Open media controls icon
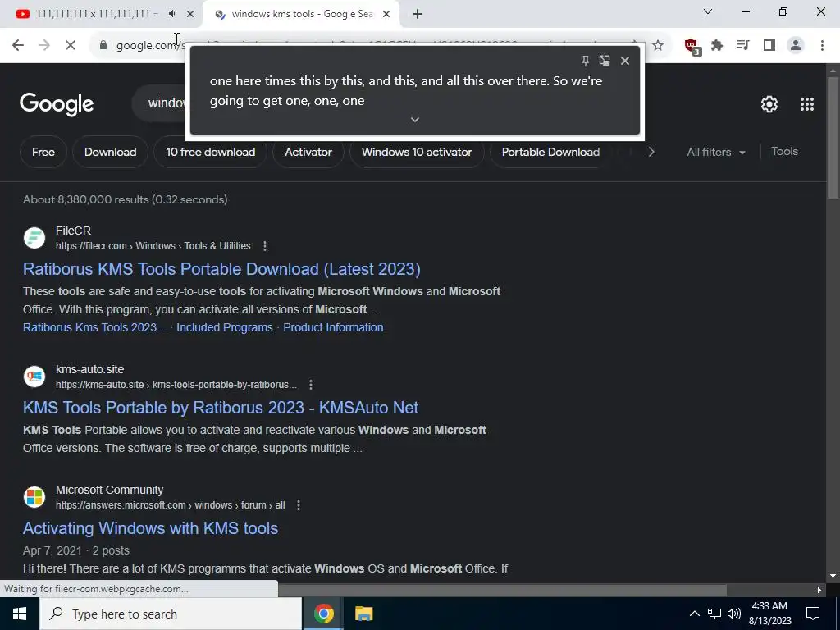 click(742, 46)
